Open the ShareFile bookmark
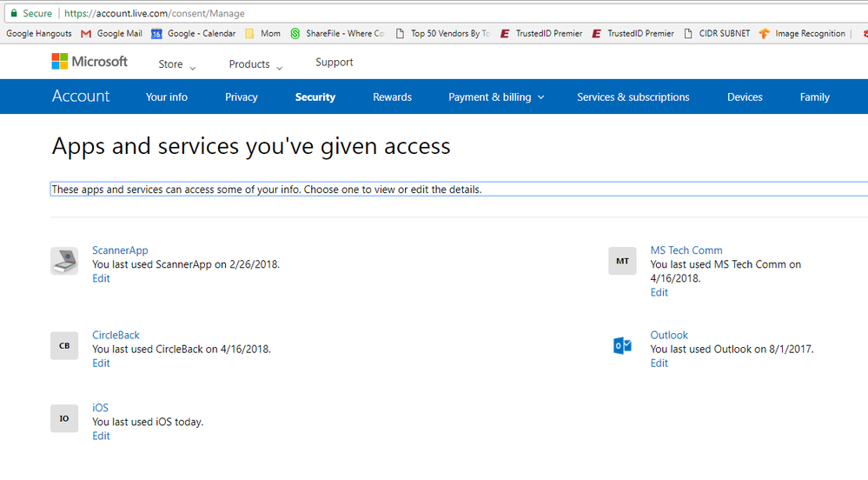The image size is (868, 480). [336, 33]
